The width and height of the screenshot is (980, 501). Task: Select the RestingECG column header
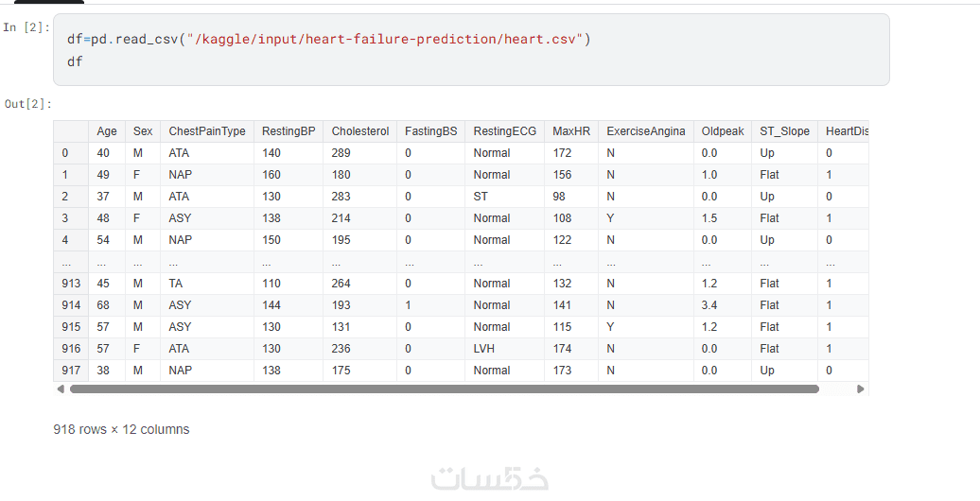(504, 131)
